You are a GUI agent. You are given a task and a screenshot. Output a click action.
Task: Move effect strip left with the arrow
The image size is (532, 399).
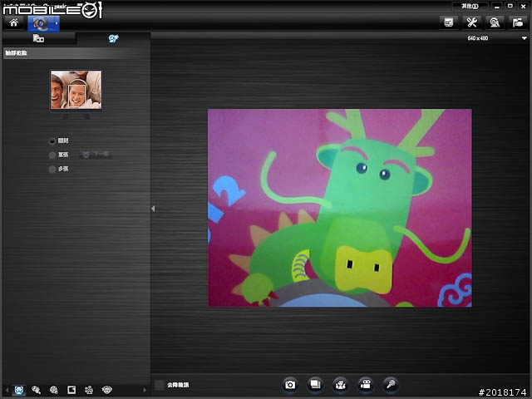tap(7, 390)
